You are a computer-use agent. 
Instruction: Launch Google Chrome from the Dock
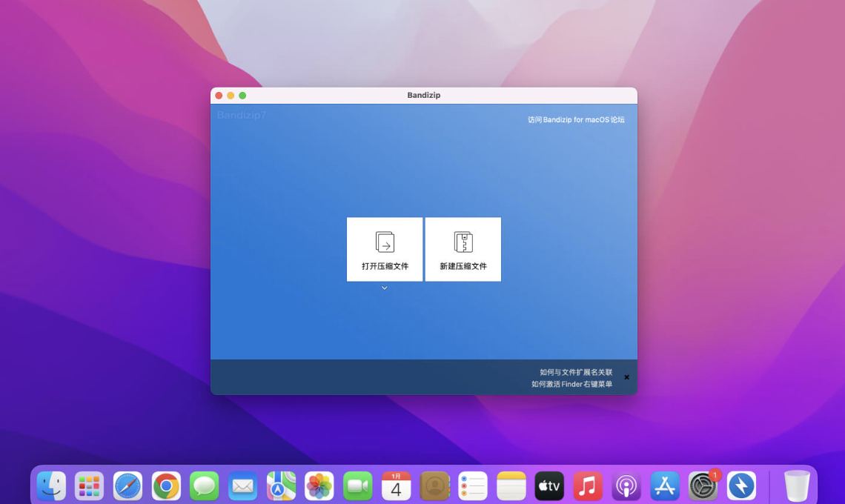(166, 485)
